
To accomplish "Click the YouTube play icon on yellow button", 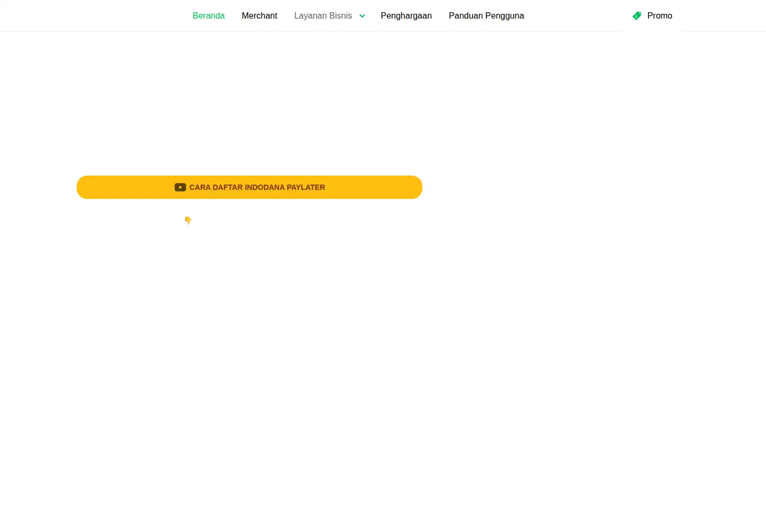I will tap(180, 187).
